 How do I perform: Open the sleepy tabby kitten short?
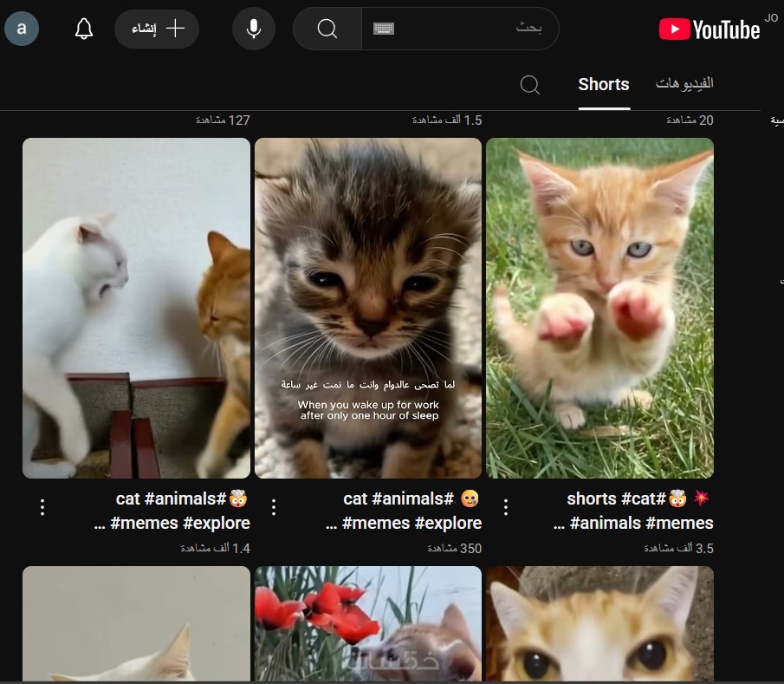click(368, 309)
